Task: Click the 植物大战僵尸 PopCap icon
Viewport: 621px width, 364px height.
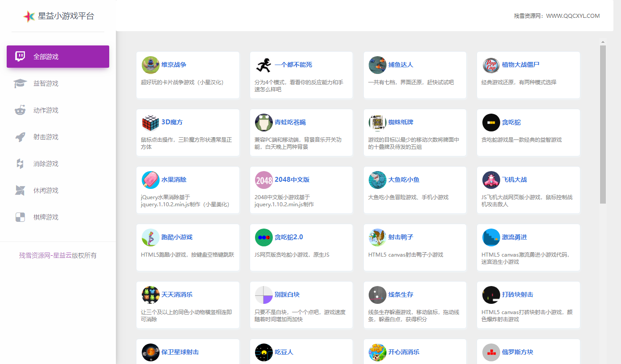Action: point(491,65)
